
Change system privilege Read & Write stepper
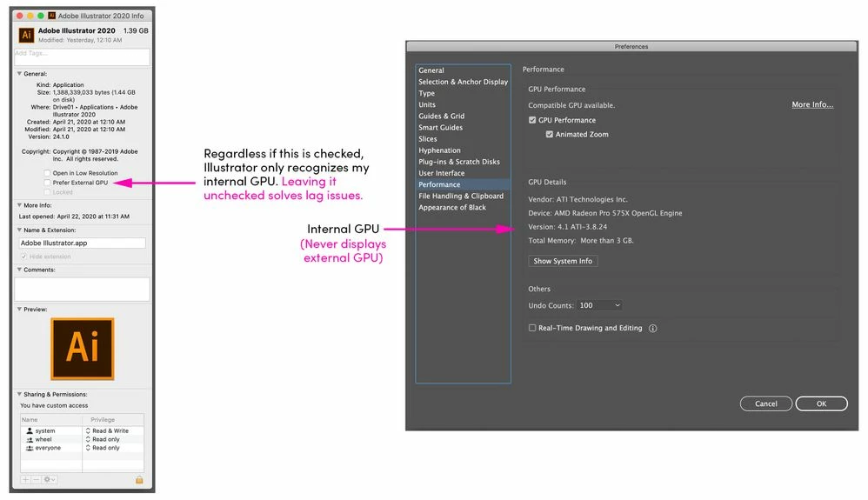tap(88, 430)
